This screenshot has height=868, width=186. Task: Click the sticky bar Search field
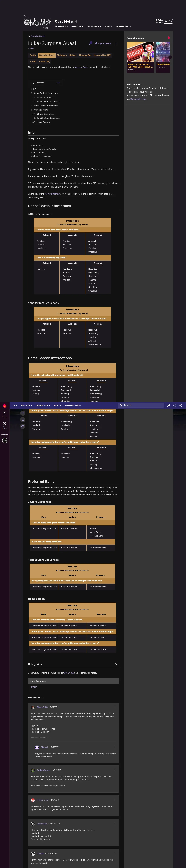click(141, 405)
